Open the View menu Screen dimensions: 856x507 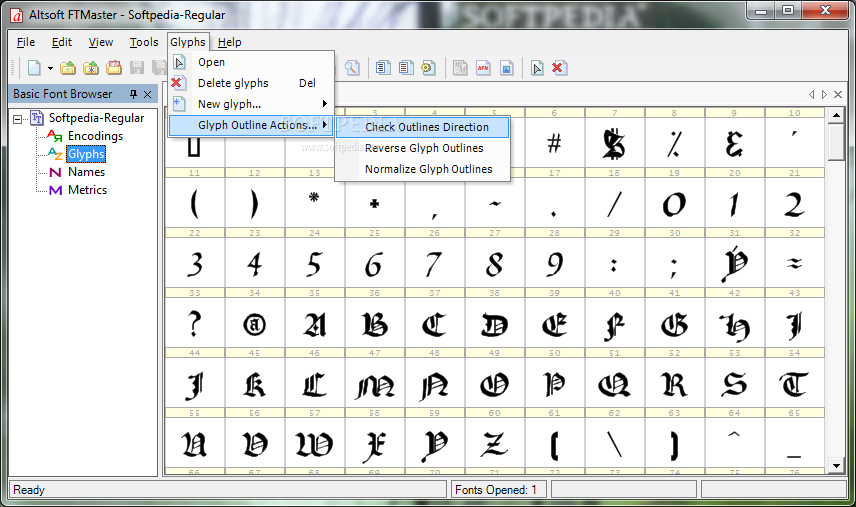click(101, 42)
